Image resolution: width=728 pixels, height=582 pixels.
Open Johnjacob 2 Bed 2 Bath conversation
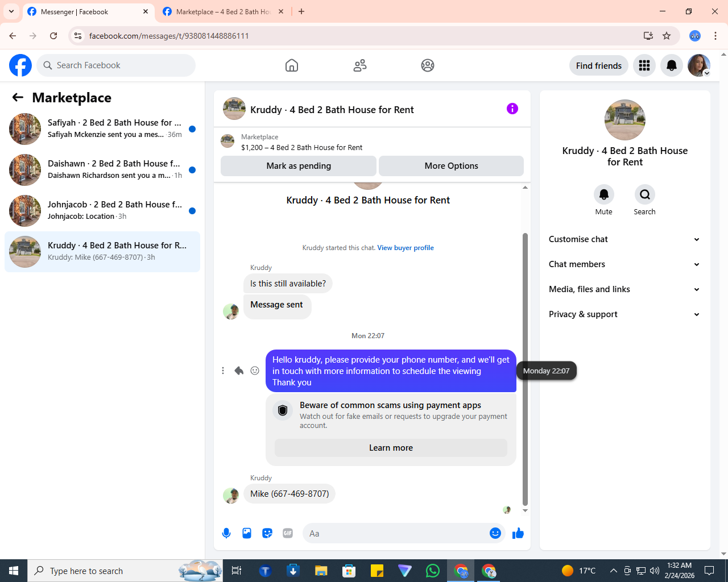pyautogui.click(x=102, y=210)
